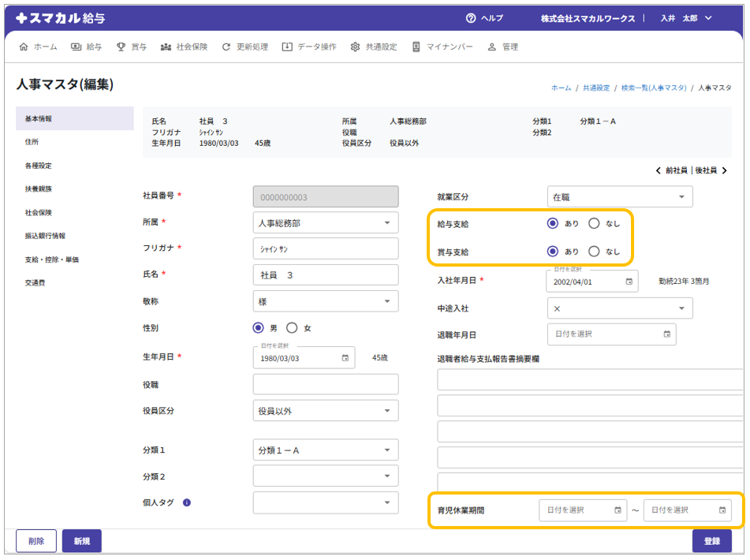Open calendar icon for 退職年月日 field
Screen dimensions: 750x560
tap(667, 334)
